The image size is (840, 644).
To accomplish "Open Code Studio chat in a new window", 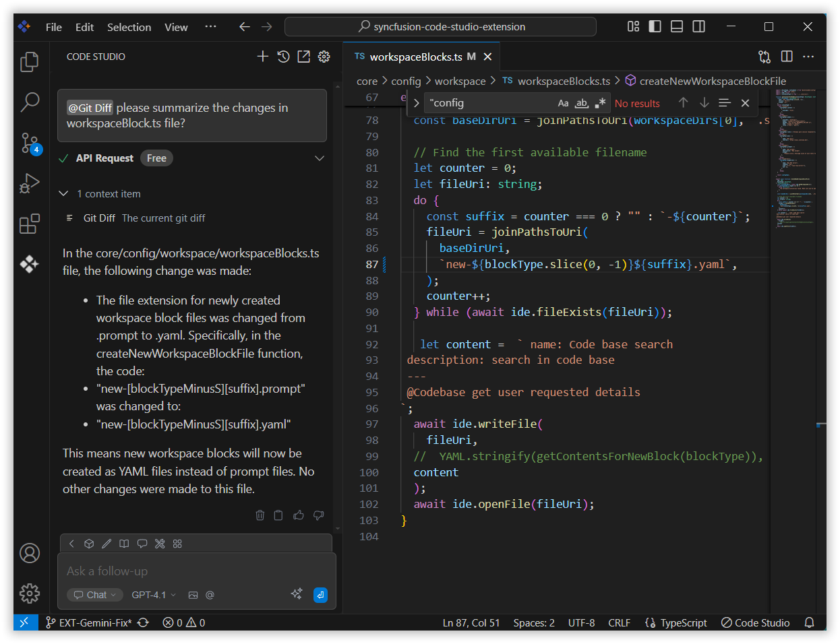I will coord(303,57).
